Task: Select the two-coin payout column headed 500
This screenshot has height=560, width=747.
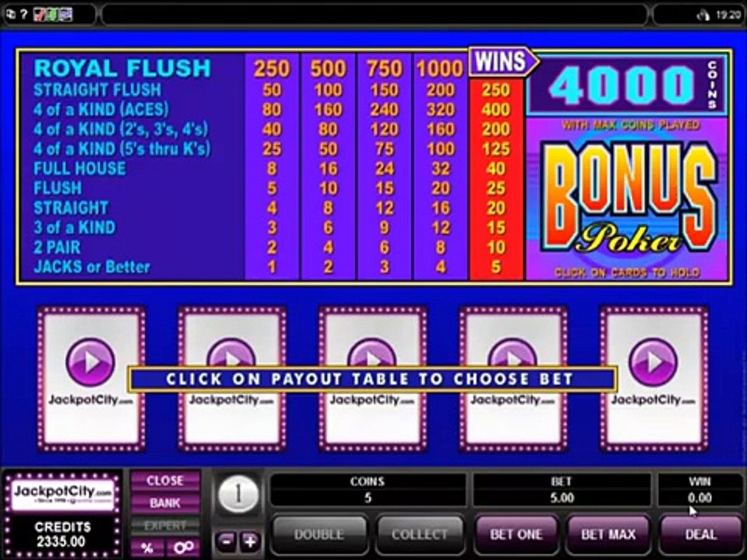Action: point(328,167)
